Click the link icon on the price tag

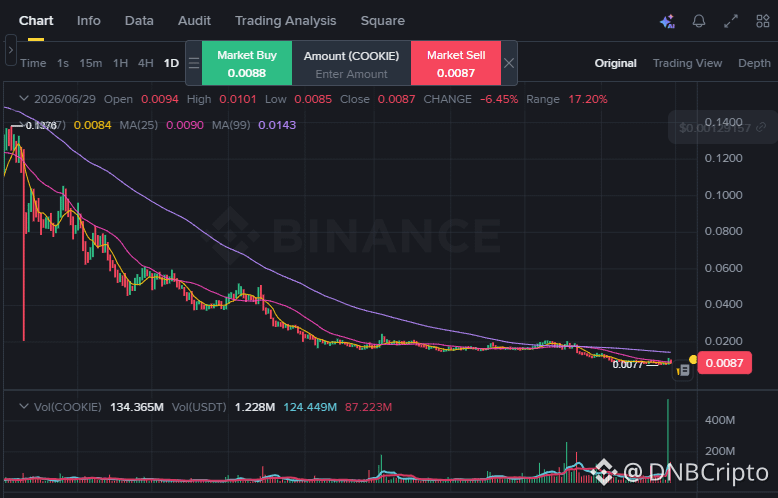click(760, 128)
